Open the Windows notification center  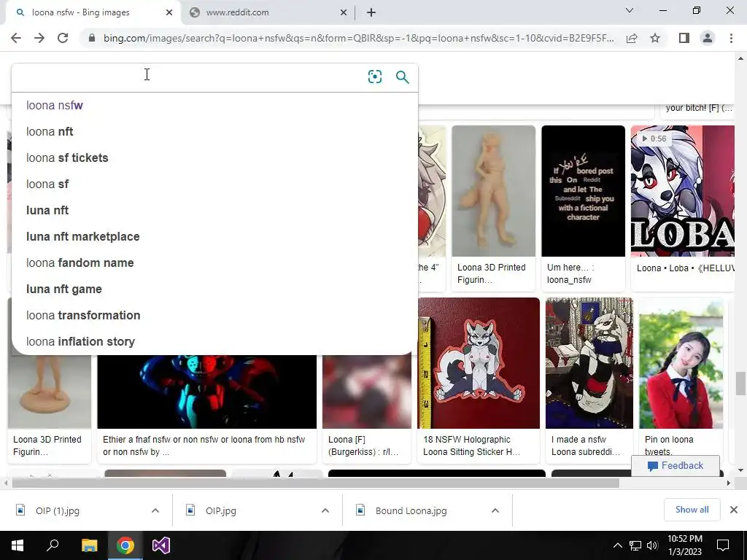click(x=723, y=545)
